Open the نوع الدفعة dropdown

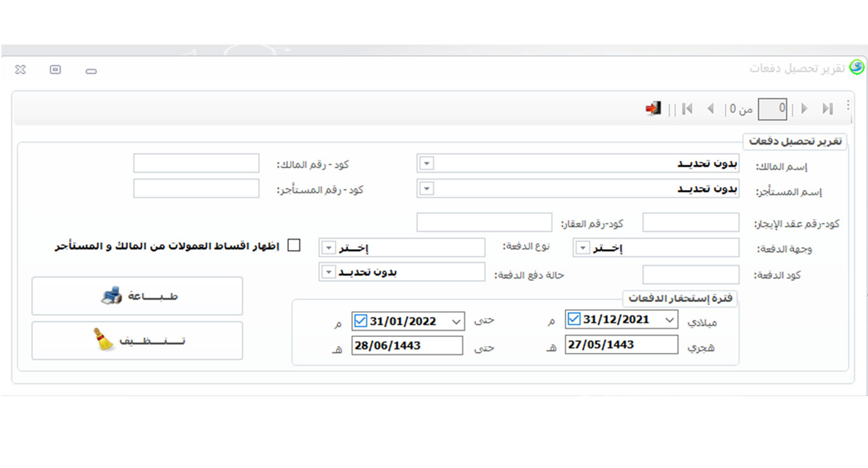tap(328, 248)
